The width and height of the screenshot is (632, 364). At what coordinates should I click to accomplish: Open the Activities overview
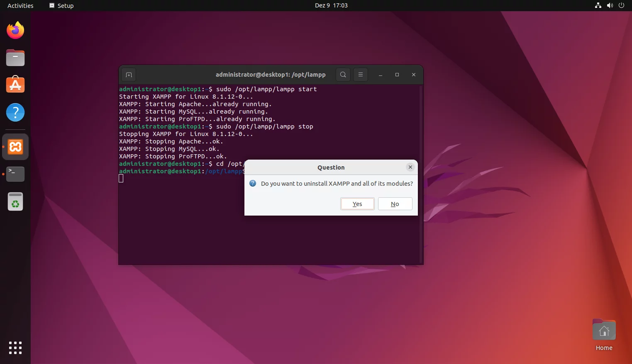[20, 5]
